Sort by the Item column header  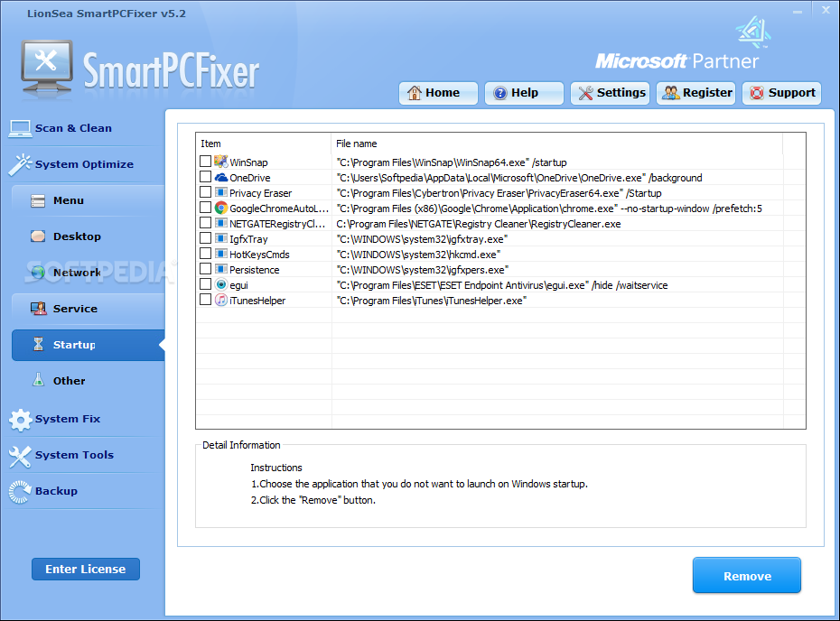coord(264,144)
